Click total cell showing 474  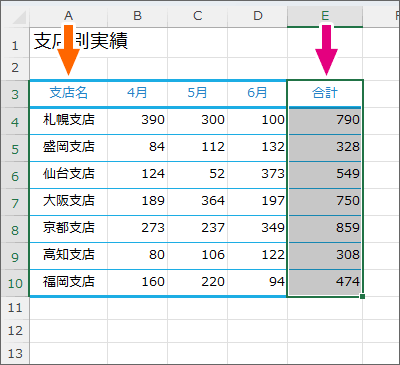pos(325,282)
